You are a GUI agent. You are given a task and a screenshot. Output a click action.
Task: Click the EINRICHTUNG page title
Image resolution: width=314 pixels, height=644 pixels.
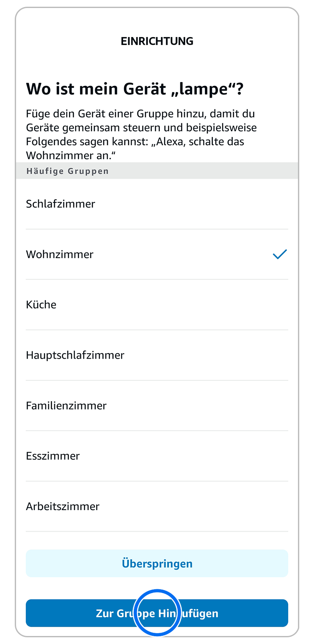(157, 41)
